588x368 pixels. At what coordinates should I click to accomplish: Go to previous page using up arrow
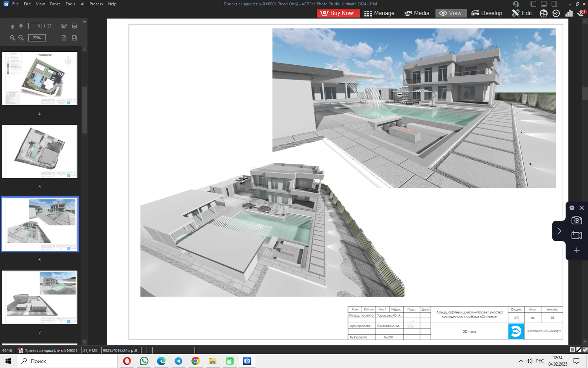point(13,26)
